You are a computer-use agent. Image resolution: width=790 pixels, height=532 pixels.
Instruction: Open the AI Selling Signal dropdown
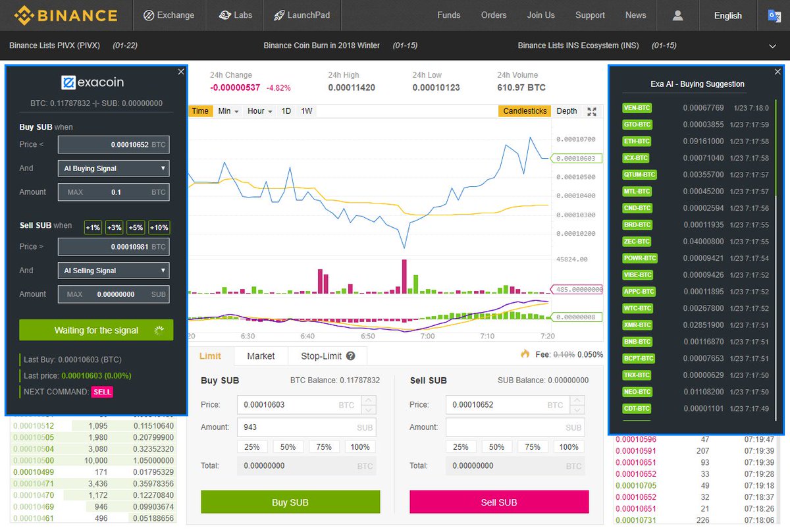113,271
